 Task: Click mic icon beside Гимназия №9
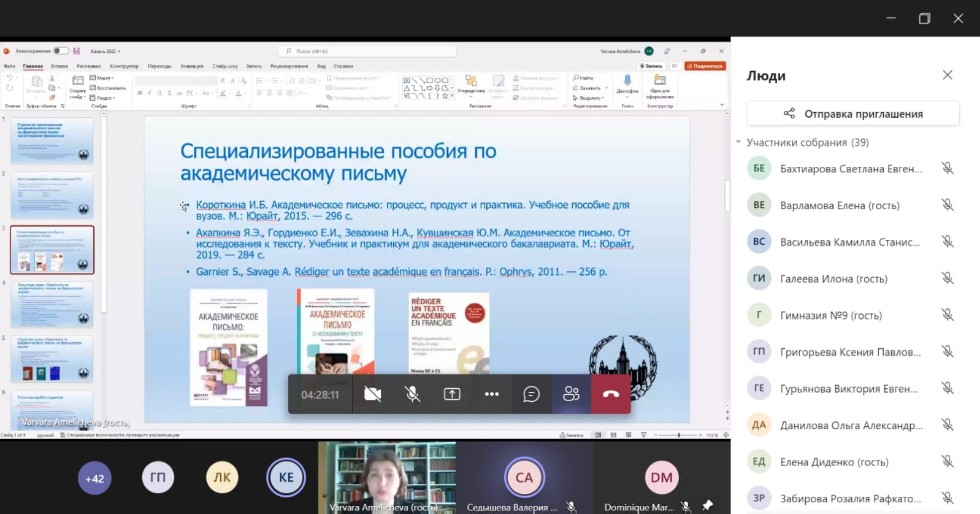[x=947, y=315]
